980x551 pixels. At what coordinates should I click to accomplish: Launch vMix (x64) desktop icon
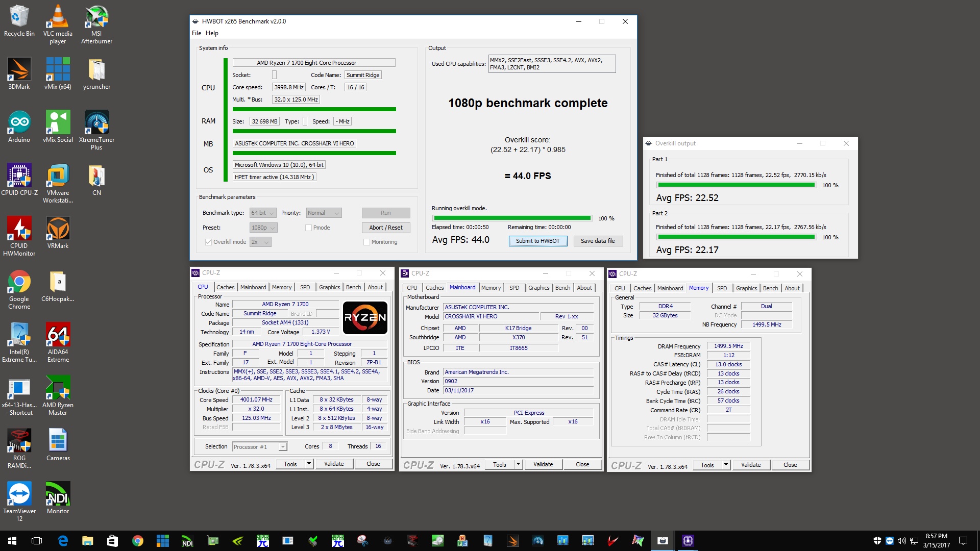tap(58, 73)
